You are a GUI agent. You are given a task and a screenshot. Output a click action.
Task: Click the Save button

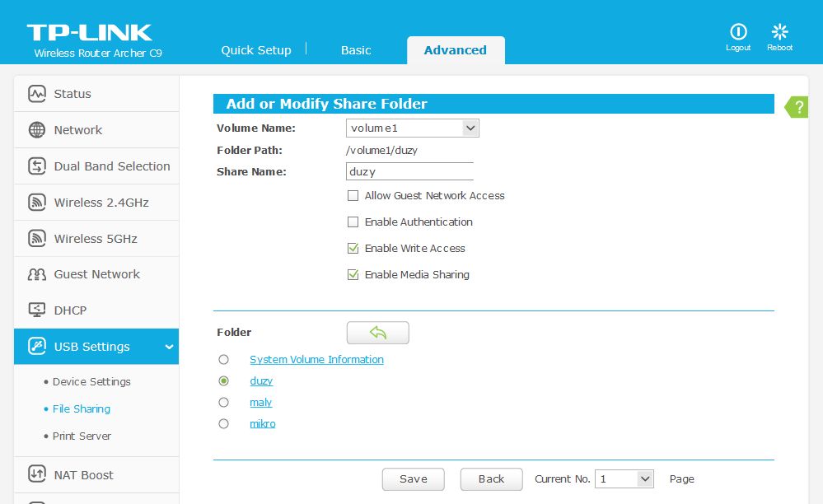pyautogui.click(x=413, y=479)
